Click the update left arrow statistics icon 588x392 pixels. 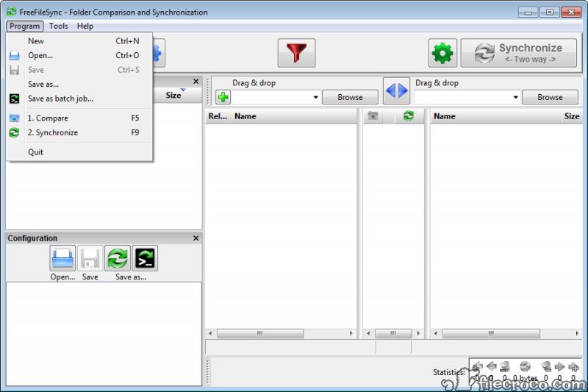[x=491, y=366]
